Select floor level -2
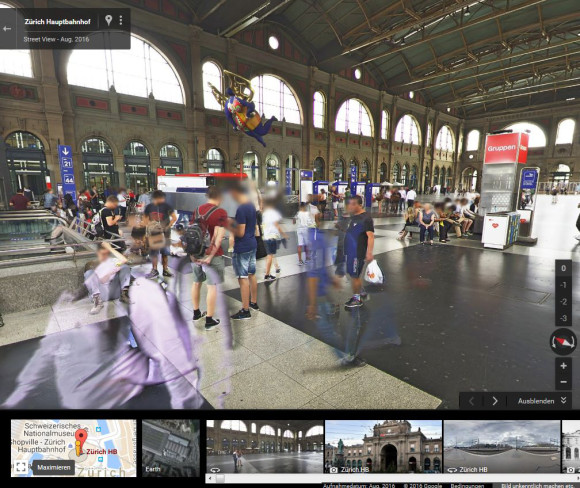 (x=563, y=302)
